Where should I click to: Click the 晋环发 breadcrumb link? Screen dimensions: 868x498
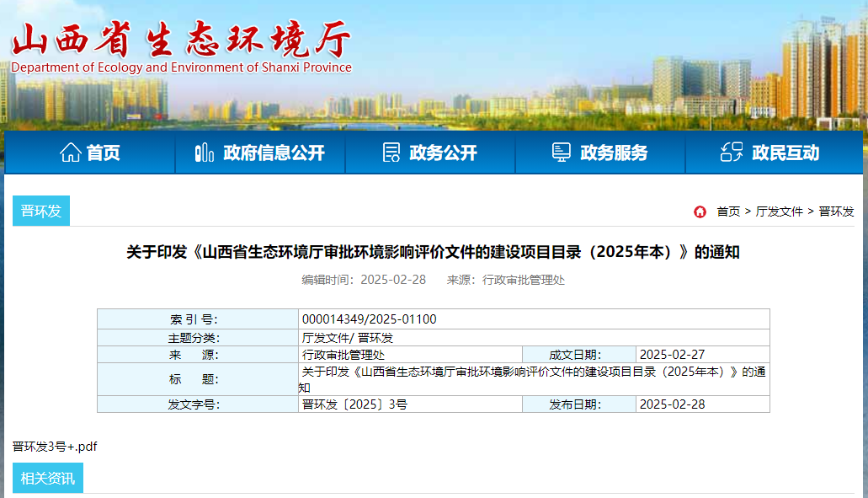(836, 212)
